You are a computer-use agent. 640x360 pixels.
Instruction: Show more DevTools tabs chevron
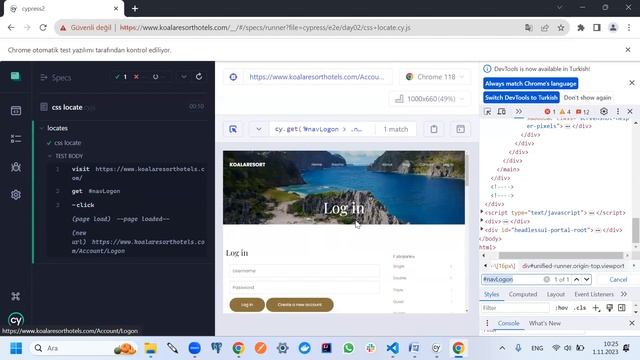[x=518, y=111]
